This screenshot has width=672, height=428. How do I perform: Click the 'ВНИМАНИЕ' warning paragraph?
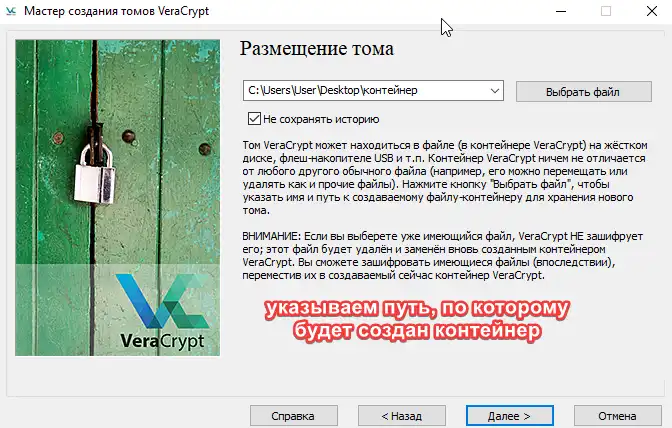(x=442, y=256)
